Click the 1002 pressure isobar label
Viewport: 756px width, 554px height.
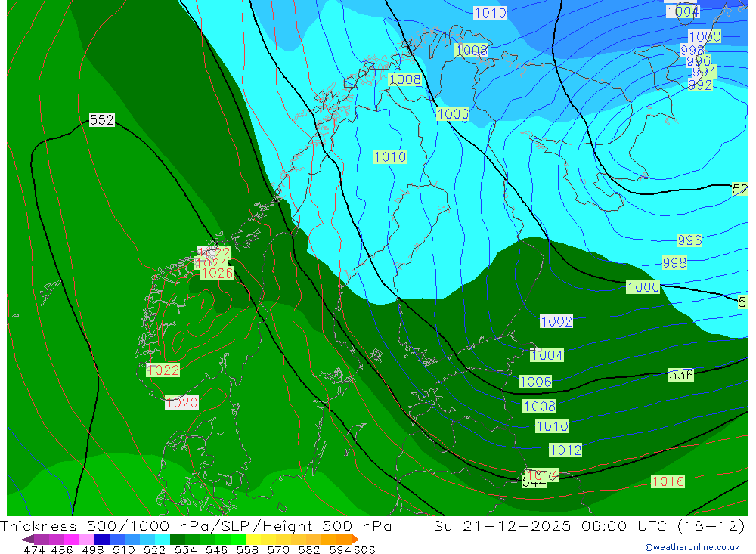click(556, 322)
